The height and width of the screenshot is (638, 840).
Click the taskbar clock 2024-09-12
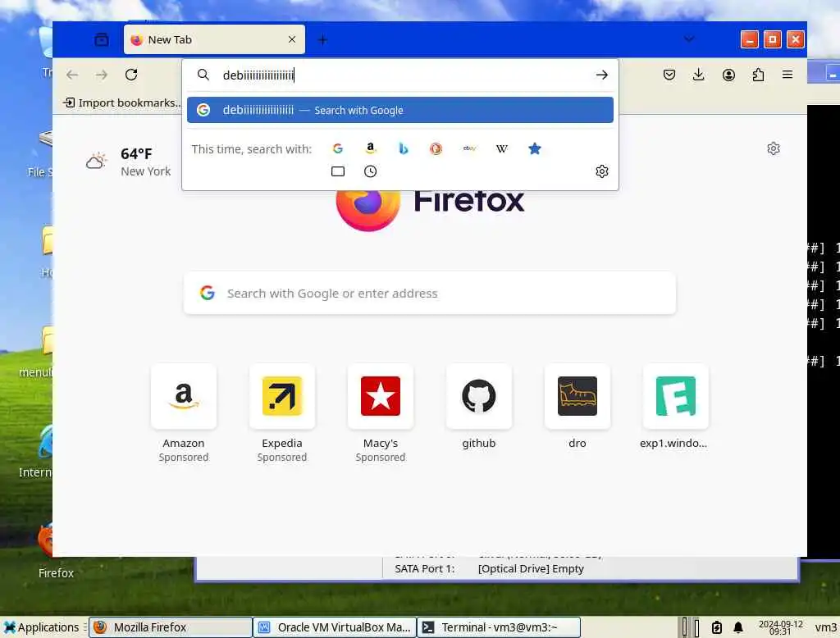click(x=781, y=627)
